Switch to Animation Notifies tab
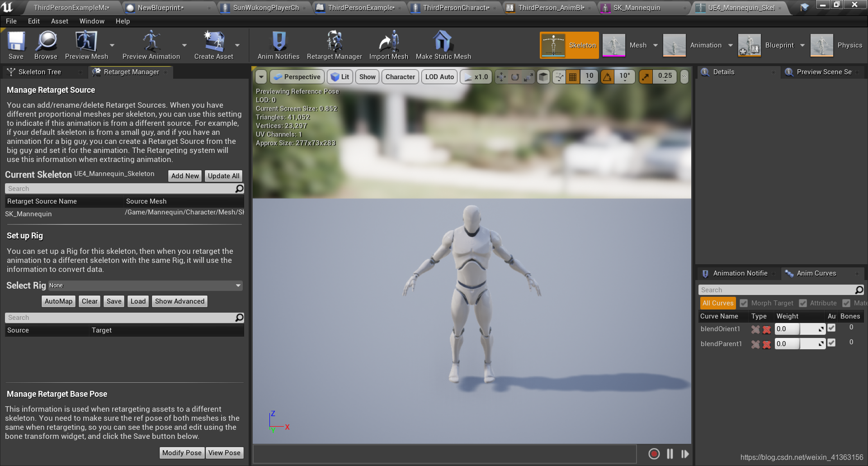Screen dimensions: 868x466 740,273
